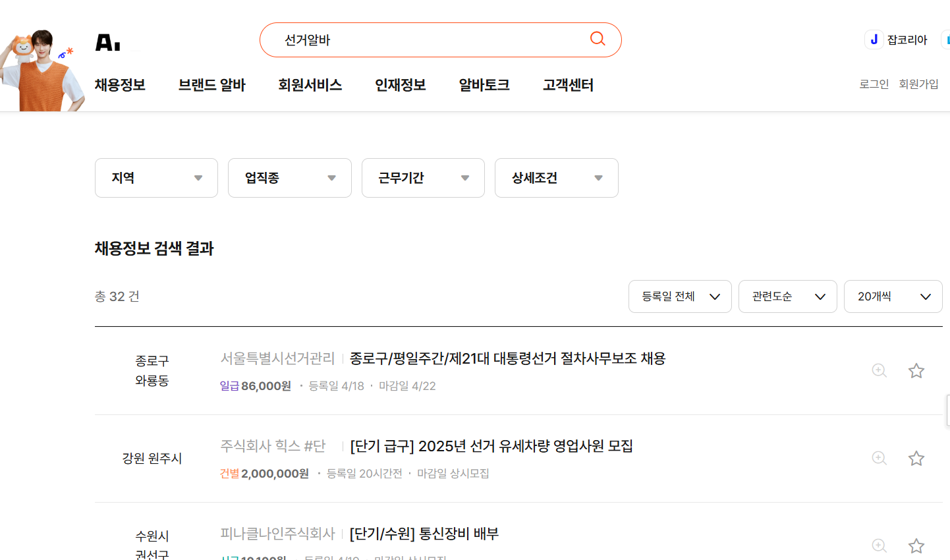Image resolution: width=950 pixels, height=560 pixels.
Task: Open the 고객센터 menu
Action: [567, 85]
